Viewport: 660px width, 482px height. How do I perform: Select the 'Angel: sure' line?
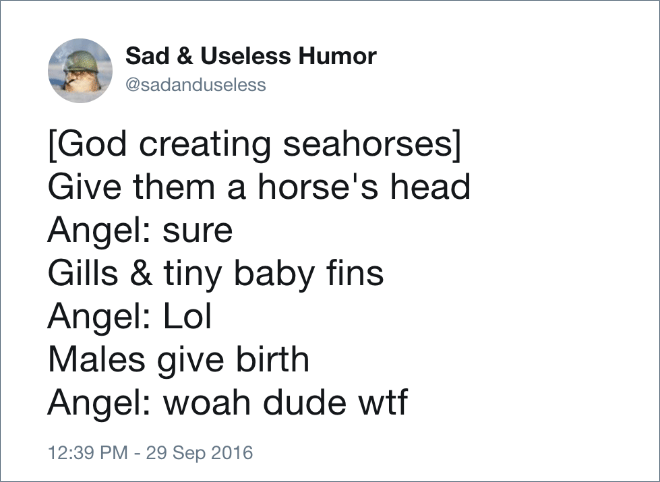(x=140, y=232)
